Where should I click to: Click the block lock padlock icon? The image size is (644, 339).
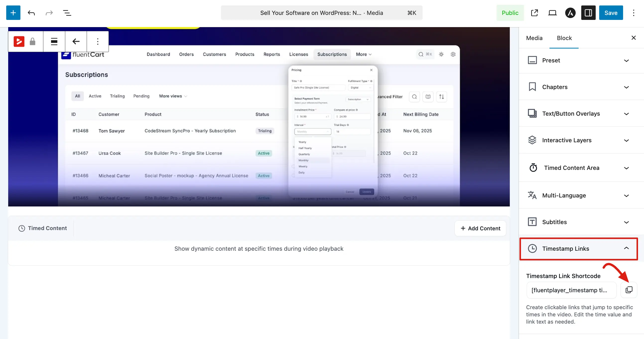tap(33, 42)
